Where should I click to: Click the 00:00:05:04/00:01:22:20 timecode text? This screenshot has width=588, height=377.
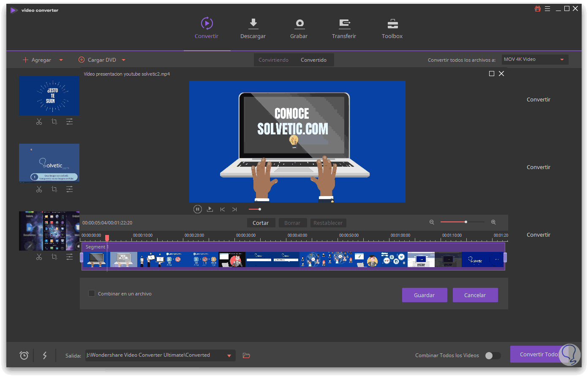[x=107, y=223]
